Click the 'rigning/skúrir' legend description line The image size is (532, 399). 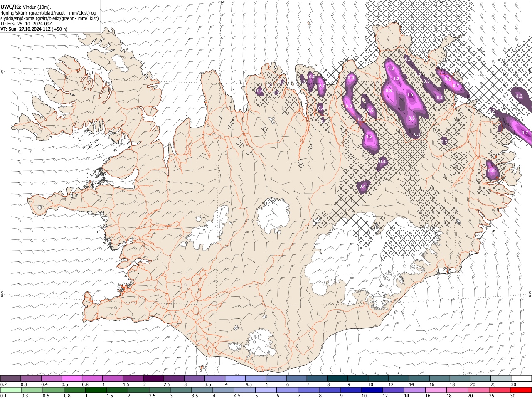pos(48,13)
